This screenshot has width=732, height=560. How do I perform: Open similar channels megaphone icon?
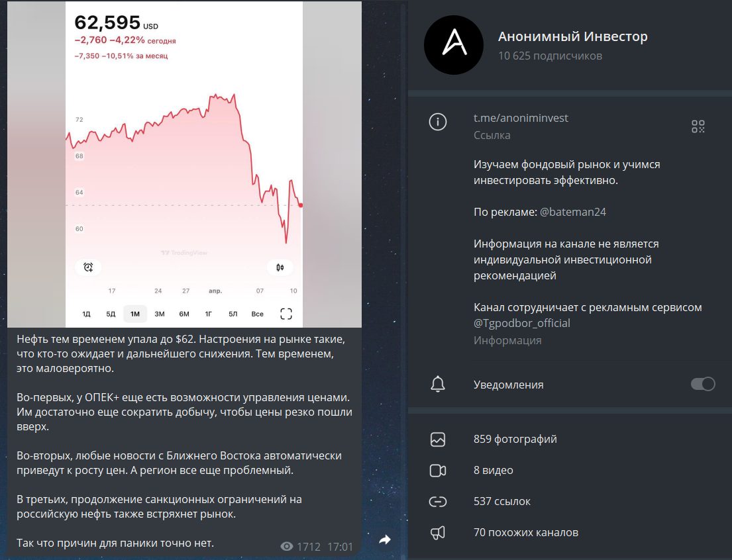437,532
